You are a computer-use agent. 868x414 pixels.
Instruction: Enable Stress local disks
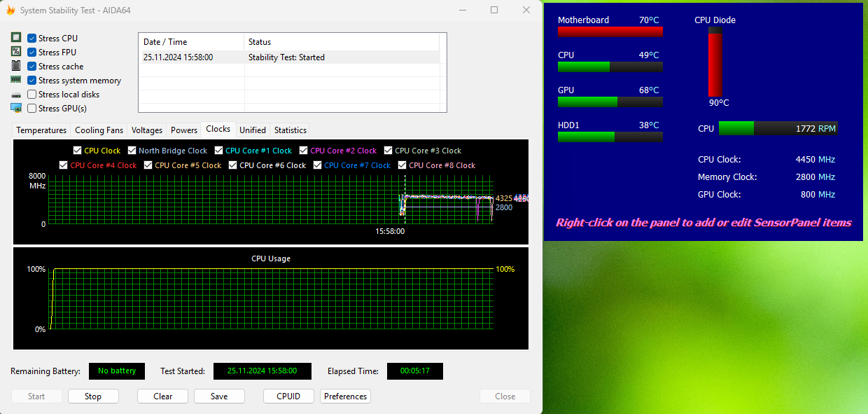(x=32, y=95)
